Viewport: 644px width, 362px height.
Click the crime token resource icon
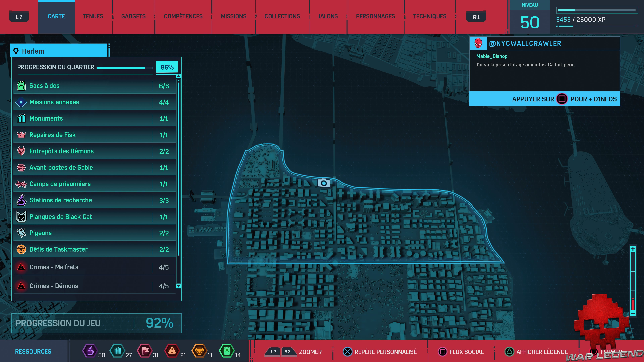click(172, 351)
